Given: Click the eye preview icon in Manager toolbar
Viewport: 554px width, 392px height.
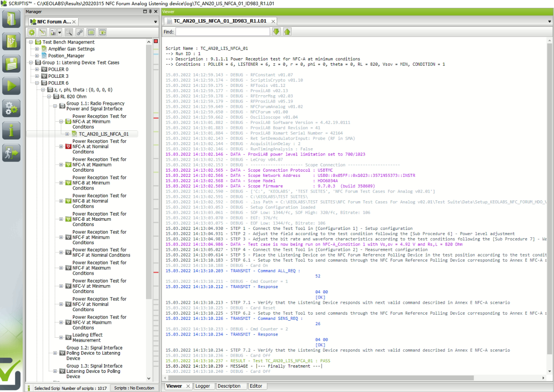Looking at the screenshot, I should coord(103,32).
